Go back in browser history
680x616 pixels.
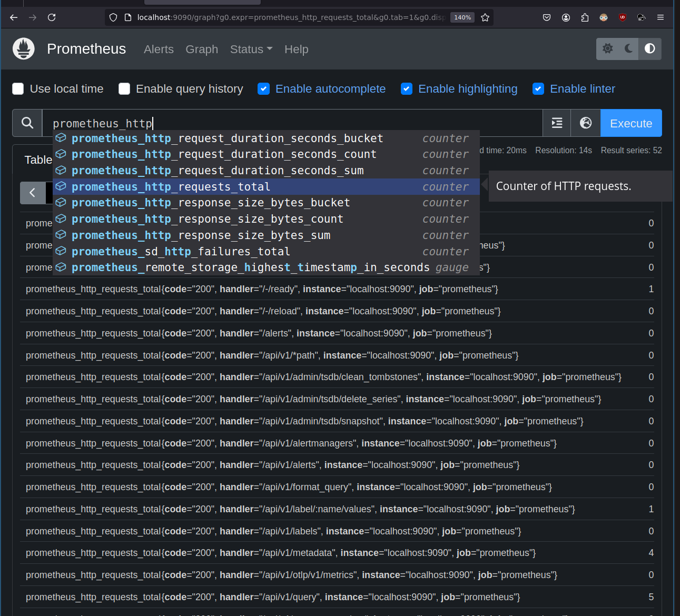click(x=14, y=17)
